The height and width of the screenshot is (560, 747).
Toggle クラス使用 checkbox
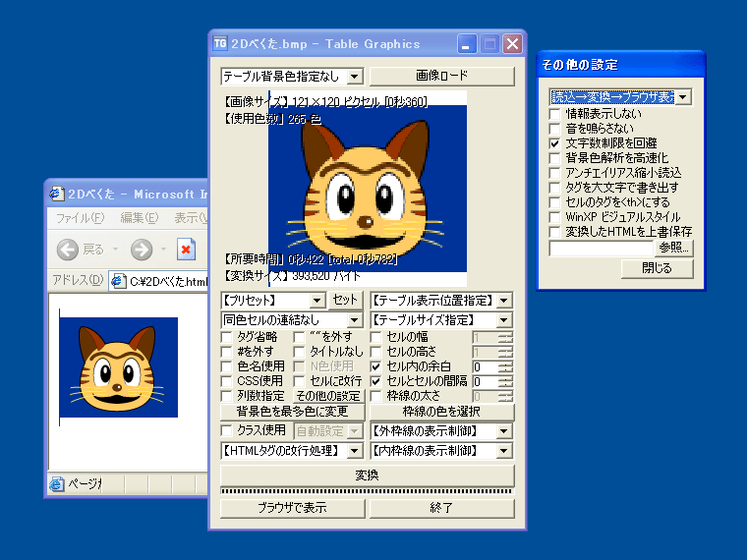click(227, 430)
